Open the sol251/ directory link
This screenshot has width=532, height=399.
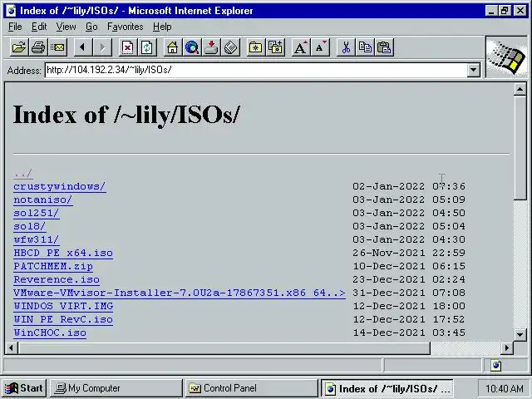pos(37,213)
